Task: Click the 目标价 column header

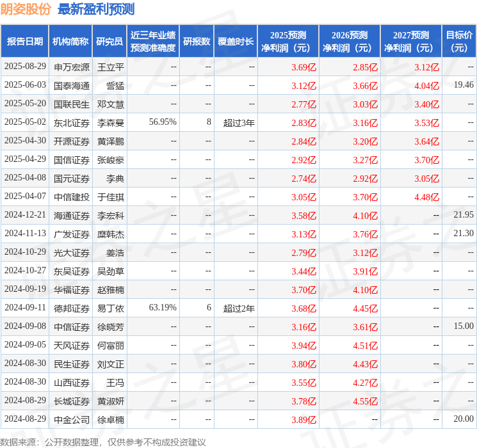Action: (459, 42)
